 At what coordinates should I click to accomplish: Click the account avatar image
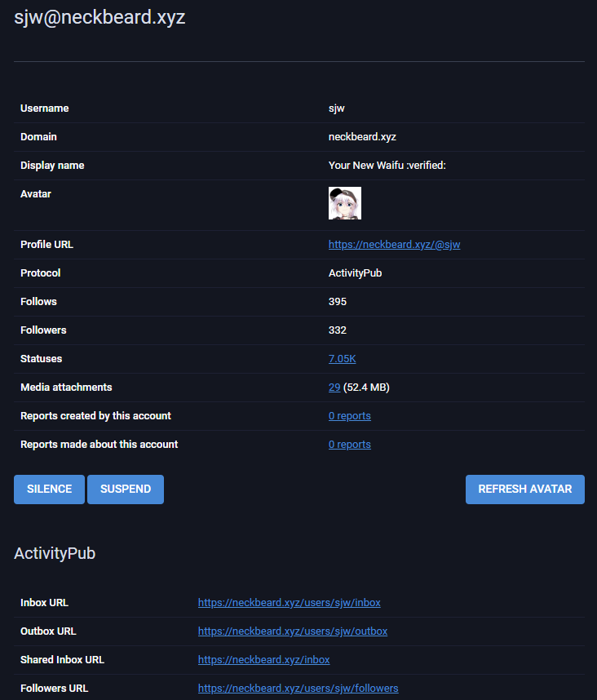[345, 203]
